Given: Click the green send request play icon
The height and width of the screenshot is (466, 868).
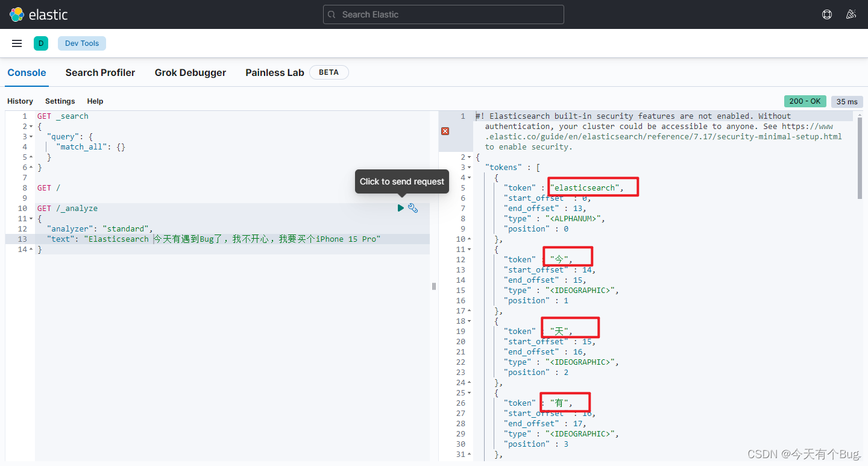Looking at the screenshot, I should click(400, 208).
